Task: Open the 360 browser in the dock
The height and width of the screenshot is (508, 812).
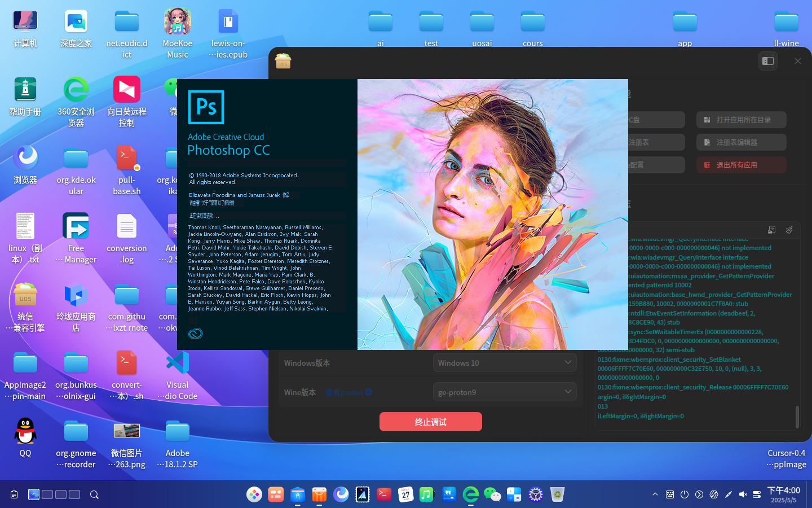Action: [x=471, y=494]
